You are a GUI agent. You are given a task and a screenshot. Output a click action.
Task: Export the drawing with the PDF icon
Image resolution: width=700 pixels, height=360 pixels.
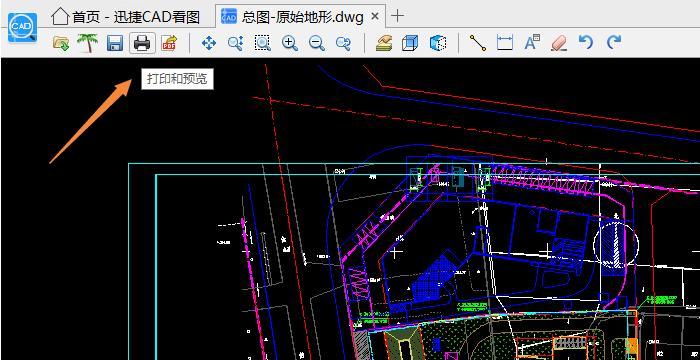pos(169,43)
